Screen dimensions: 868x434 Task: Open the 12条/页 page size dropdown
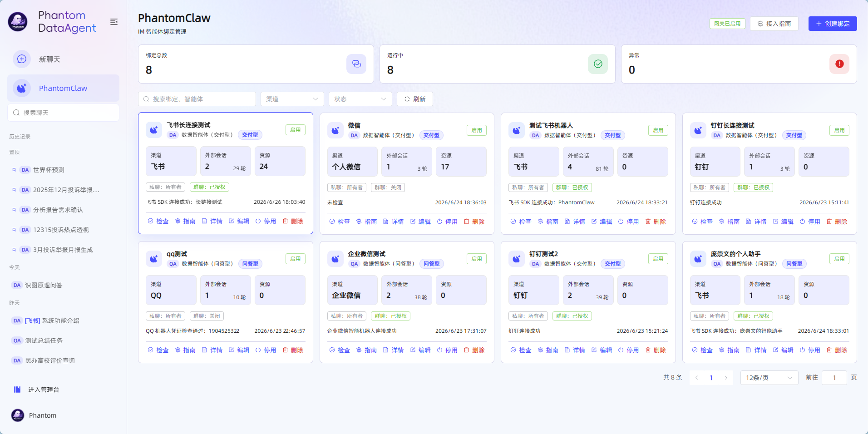[769, 378]
